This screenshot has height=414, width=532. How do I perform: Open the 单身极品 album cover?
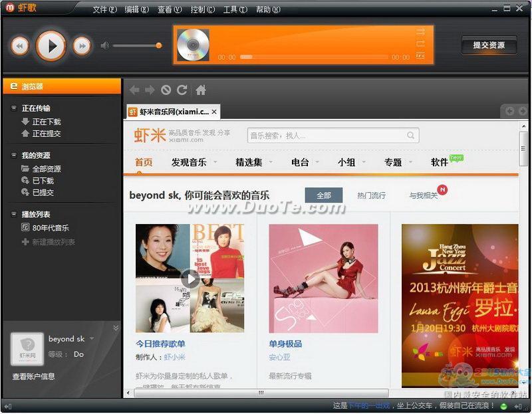323,278
